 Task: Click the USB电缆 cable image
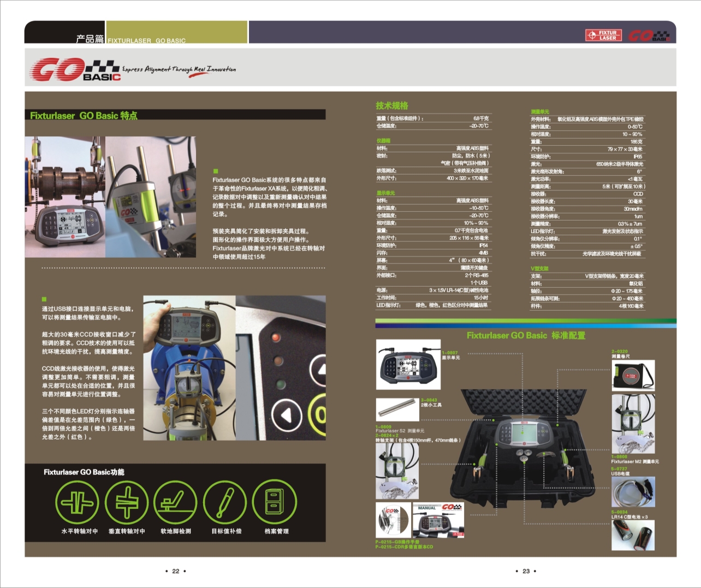pos(633,491)
